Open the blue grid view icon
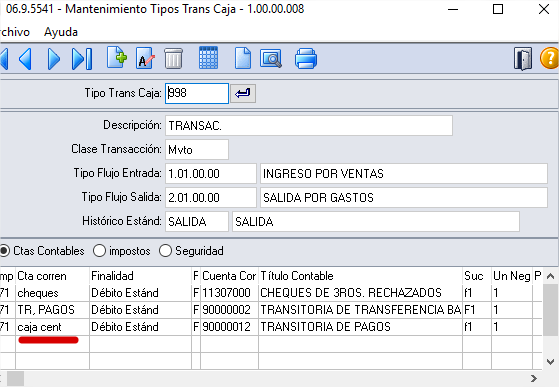559x387 pixels. (208, 57)
